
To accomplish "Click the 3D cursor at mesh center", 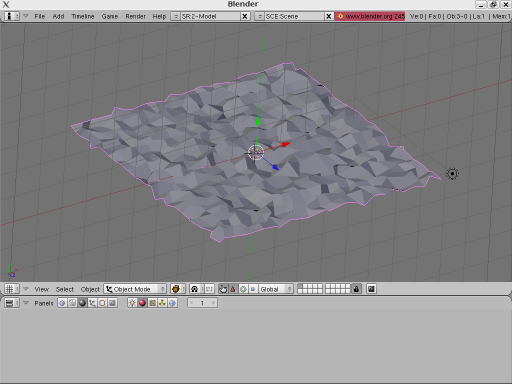I will [256, 153].
